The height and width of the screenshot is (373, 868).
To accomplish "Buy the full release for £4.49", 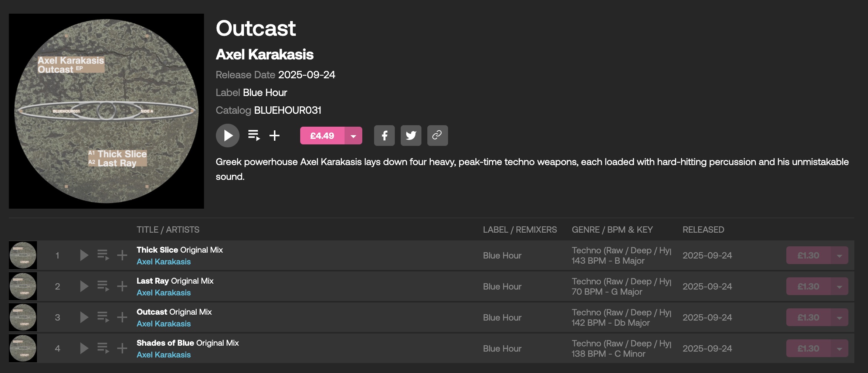I will (322, 136).
